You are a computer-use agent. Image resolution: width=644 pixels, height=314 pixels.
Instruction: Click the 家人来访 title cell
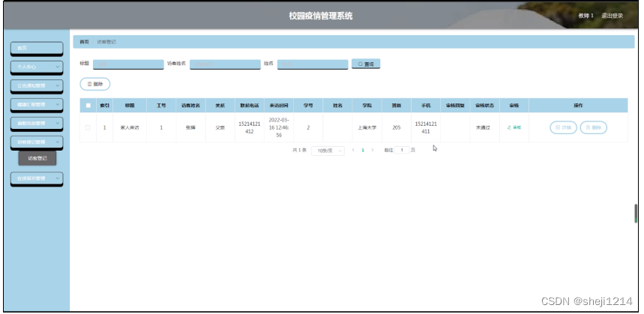point(130,127)
